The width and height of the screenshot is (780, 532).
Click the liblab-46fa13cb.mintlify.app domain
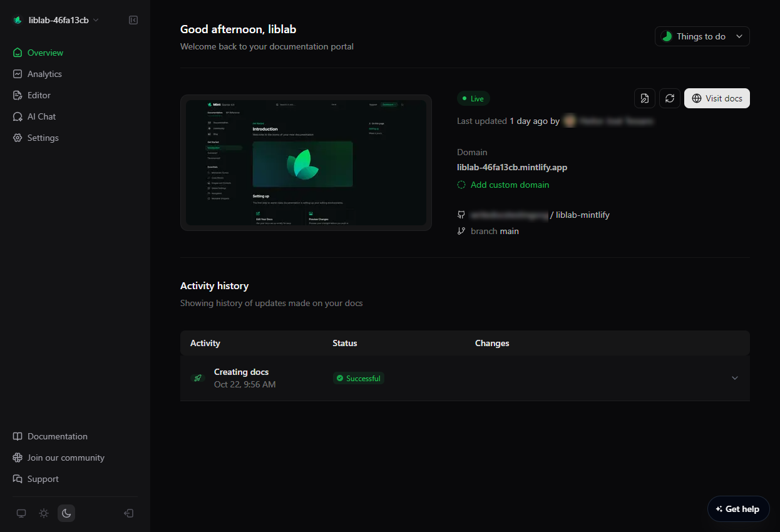[512, 167]
